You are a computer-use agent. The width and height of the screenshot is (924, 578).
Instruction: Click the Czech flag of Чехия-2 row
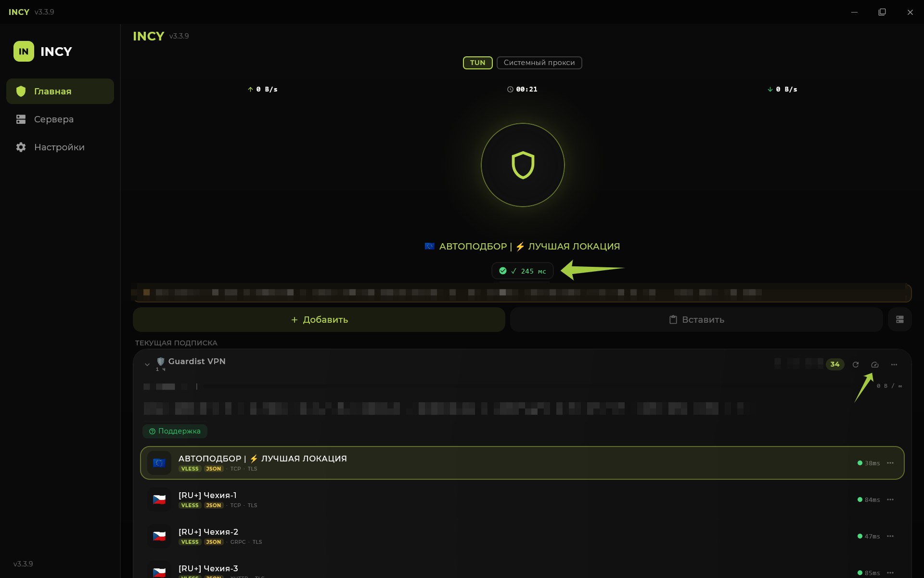(159, 536)
